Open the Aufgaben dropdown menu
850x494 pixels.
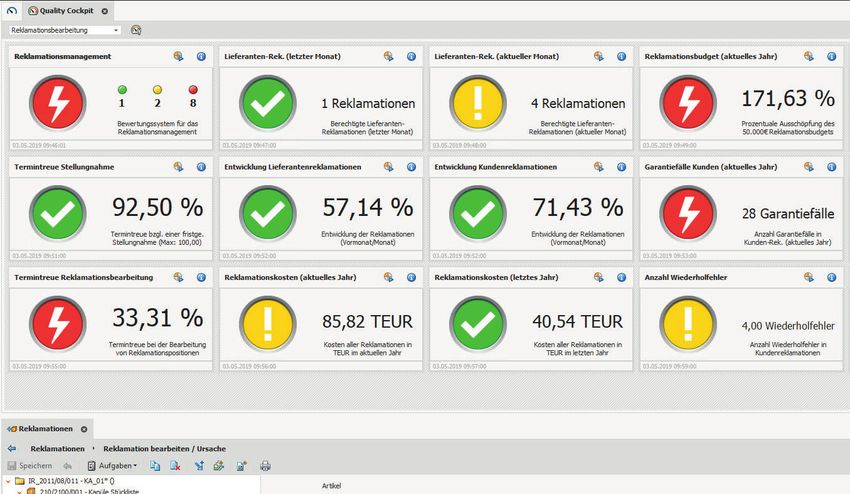[113, 466]
